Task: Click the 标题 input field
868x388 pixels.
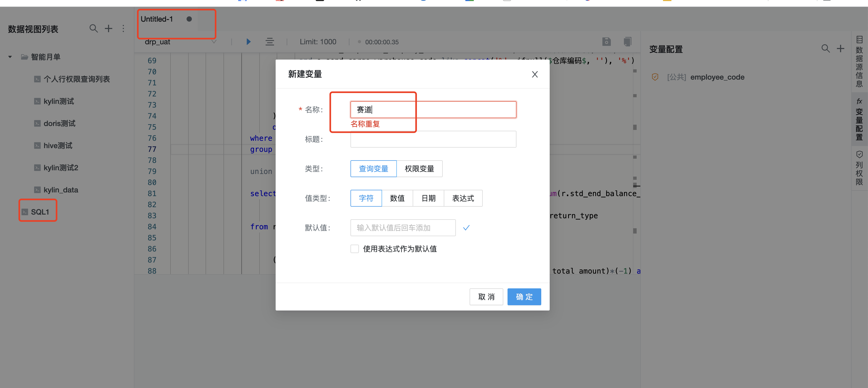Action: click(x=433, y=139)
